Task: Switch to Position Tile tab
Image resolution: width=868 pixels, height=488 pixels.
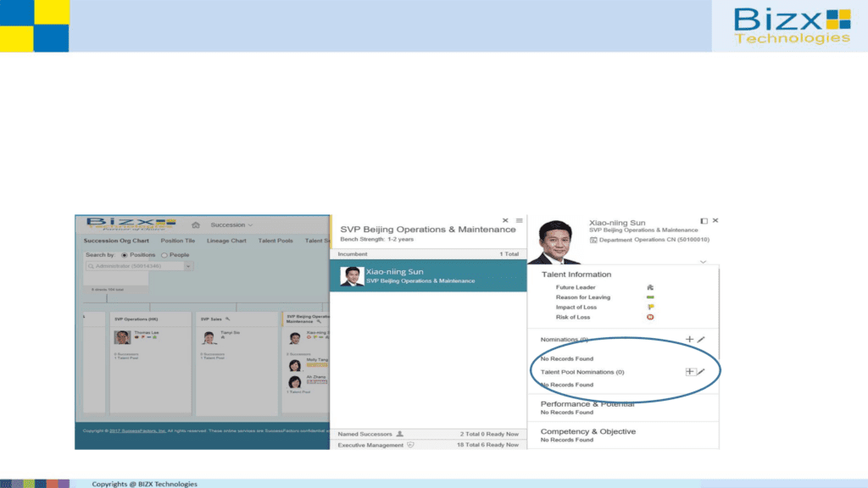Action: [x=178, y=241]
